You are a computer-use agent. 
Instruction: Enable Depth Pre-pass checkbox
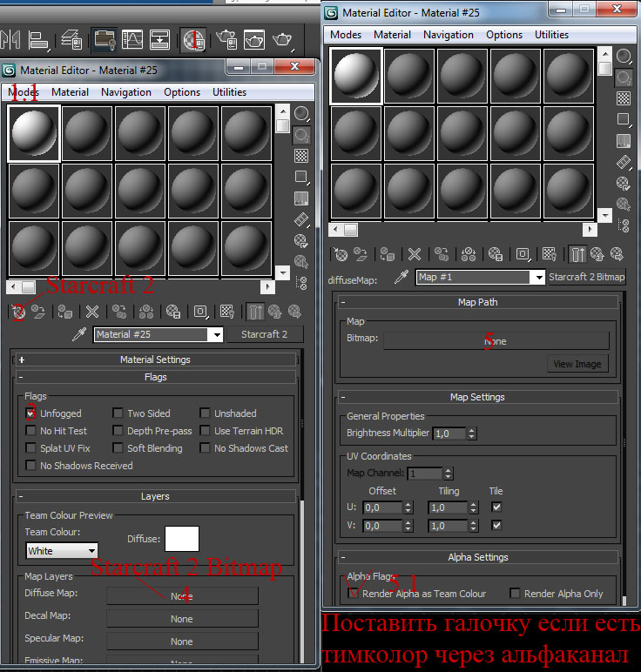[118, 430]
